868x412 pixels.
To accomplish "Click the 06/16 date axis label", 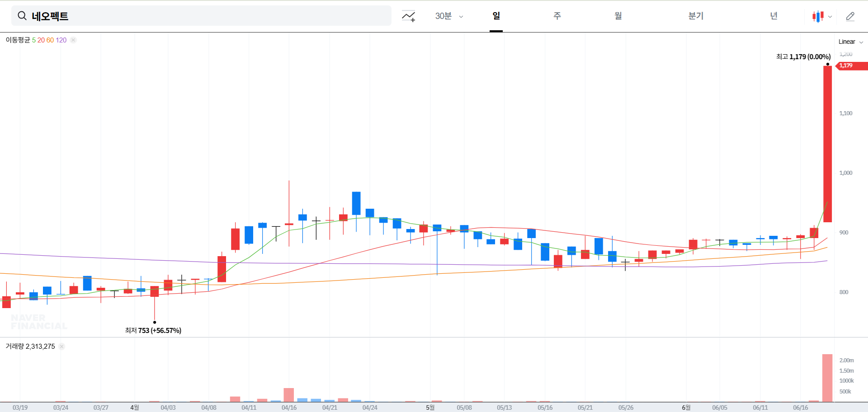I will 801,407.
